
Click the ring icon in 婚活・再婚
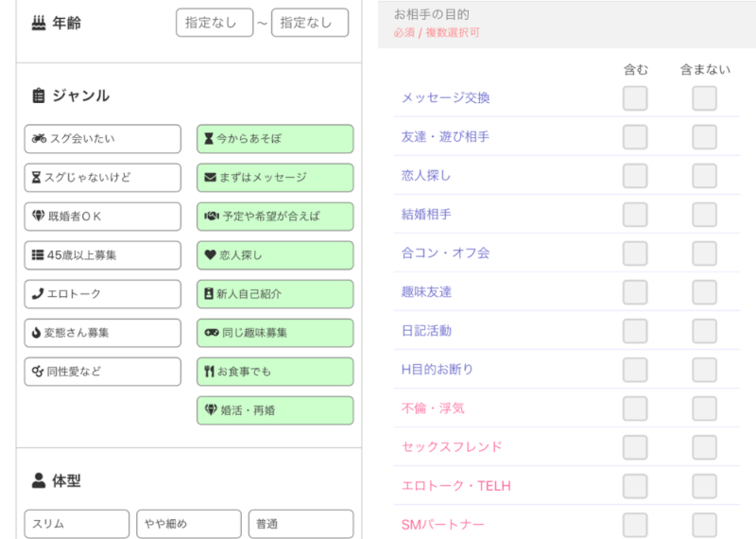tap(211, 410)
